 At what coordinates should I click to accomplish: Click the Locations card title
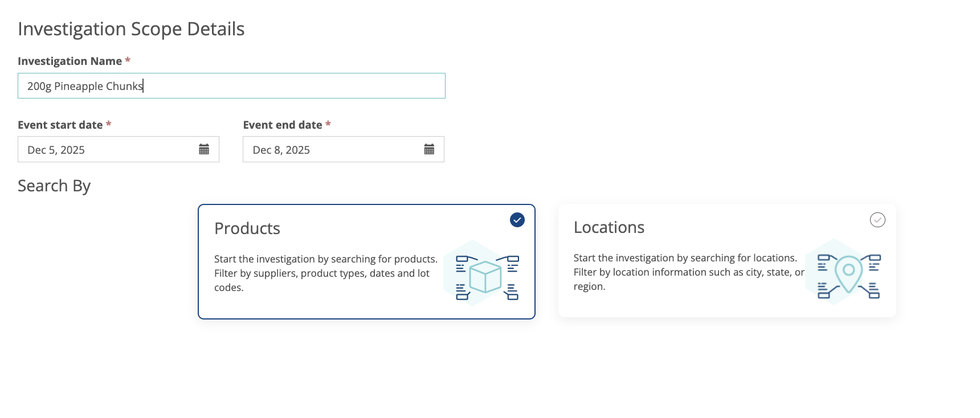tap(609, 227)
